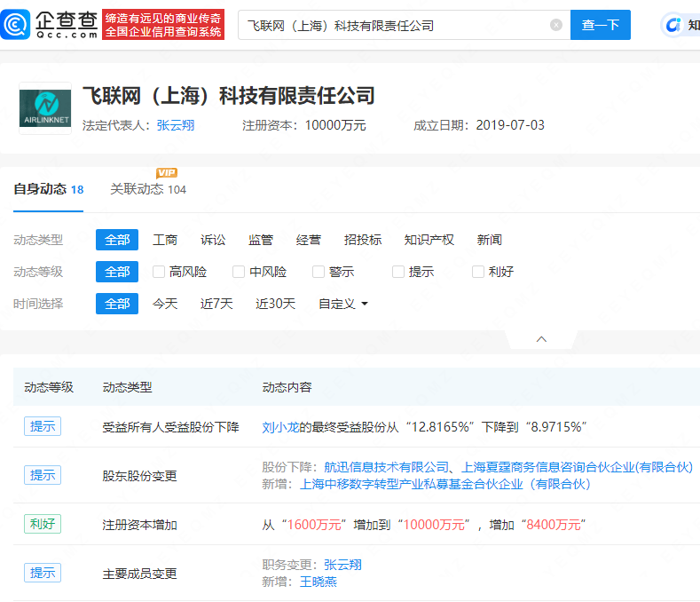Viewport: 700px width, 602px height.
Task: Click the 提示 tag in 受益所有人 row
Action: 43,426
